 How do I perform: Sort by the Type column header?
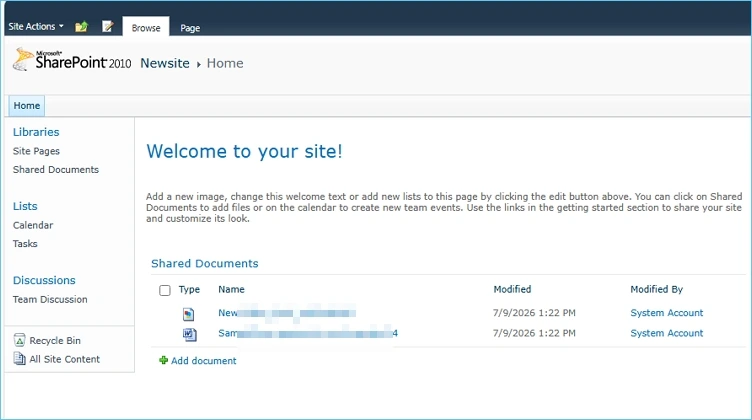pos(189,290)
